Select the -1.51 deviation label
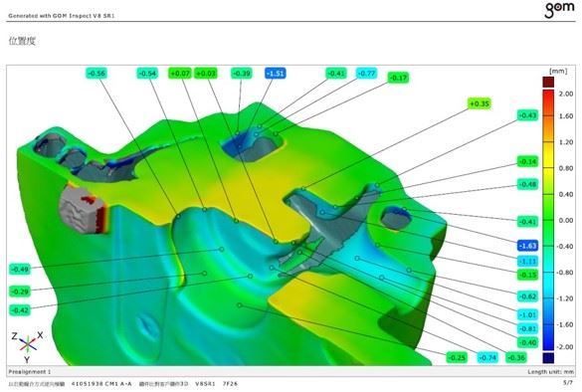 point(275,74)
